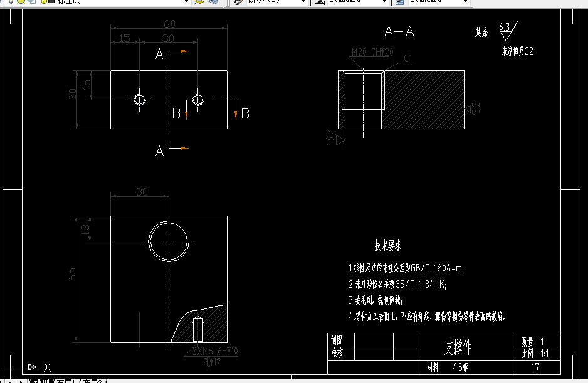This screenshot has height=383, width=588.
Task: Select requirement line mentioning GB/T 1804-m
Action: 406,268
